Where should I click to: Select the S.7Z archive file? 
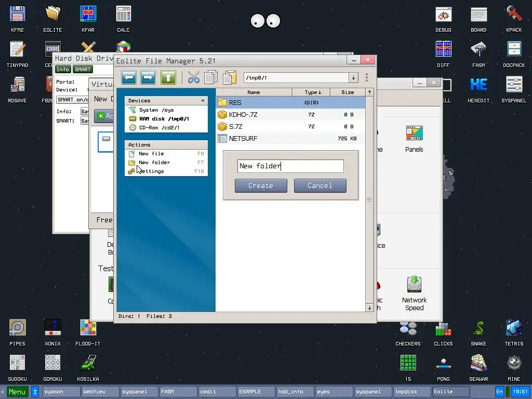[x=290, y=127]
